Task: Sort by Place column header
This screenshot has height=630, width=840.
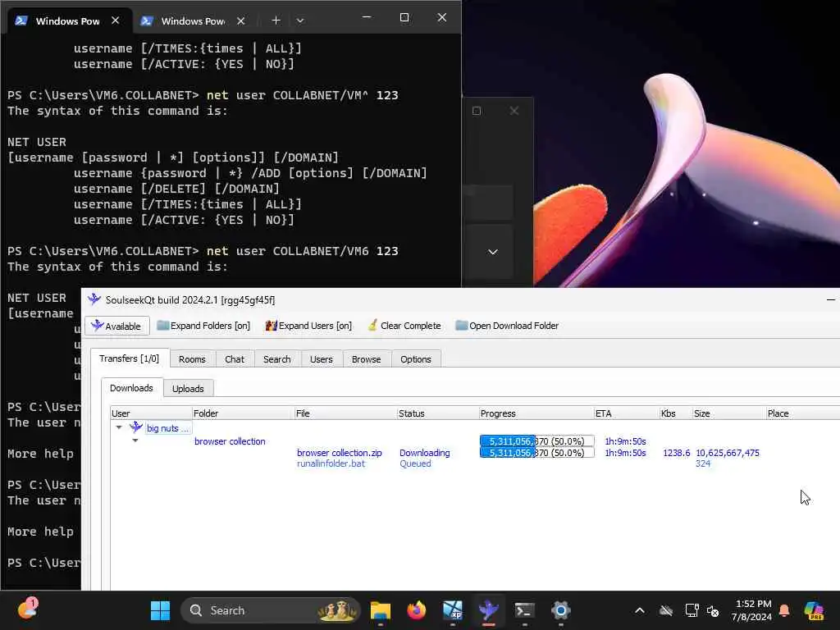Action: pos(802,413)
